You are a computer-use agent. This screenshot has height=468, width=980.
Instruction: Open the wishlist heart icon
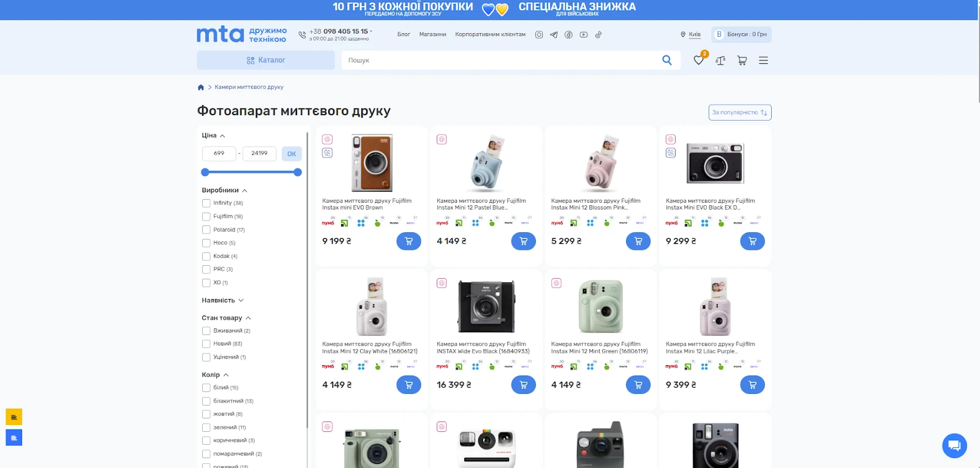[698, 60]
